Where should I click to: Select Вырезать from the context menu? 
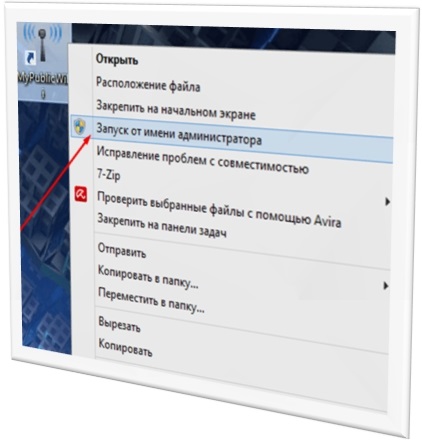click(119, 324)
